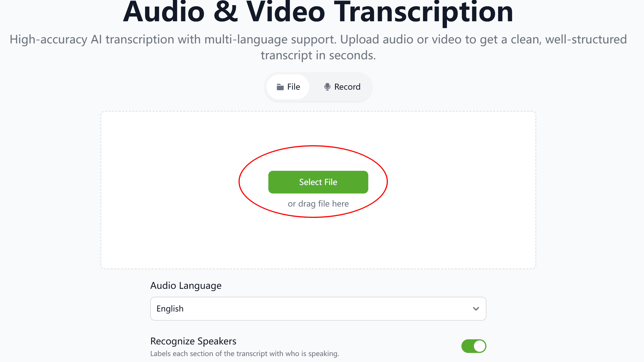This screenshot has height=362, width=644.
Task: Click the Recognize Speakers label
Action: pos(193,341)
